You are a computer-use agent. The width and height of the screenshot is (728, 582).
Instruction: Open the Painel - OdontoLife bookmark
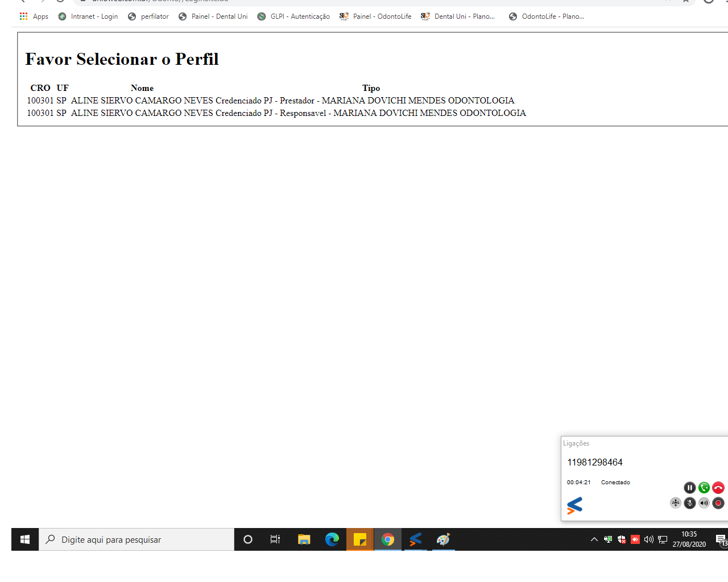click(x=375, y=16)
